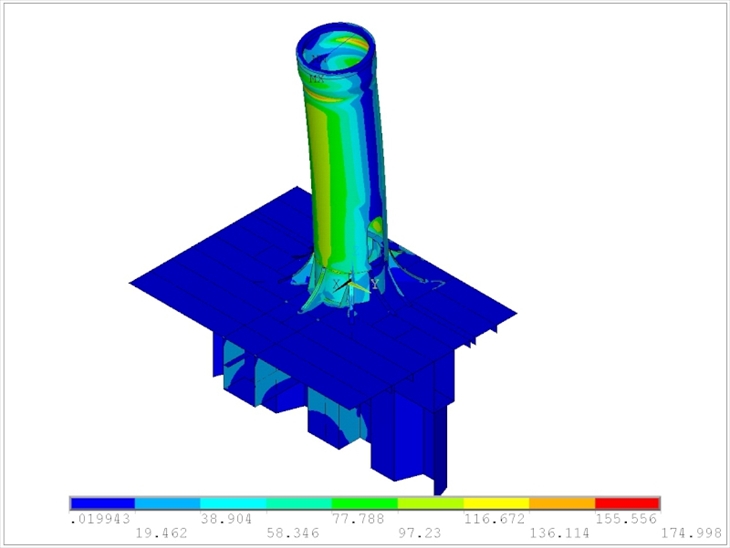
Task: Select the 155.556 legend value
Action: coord(625,520)
